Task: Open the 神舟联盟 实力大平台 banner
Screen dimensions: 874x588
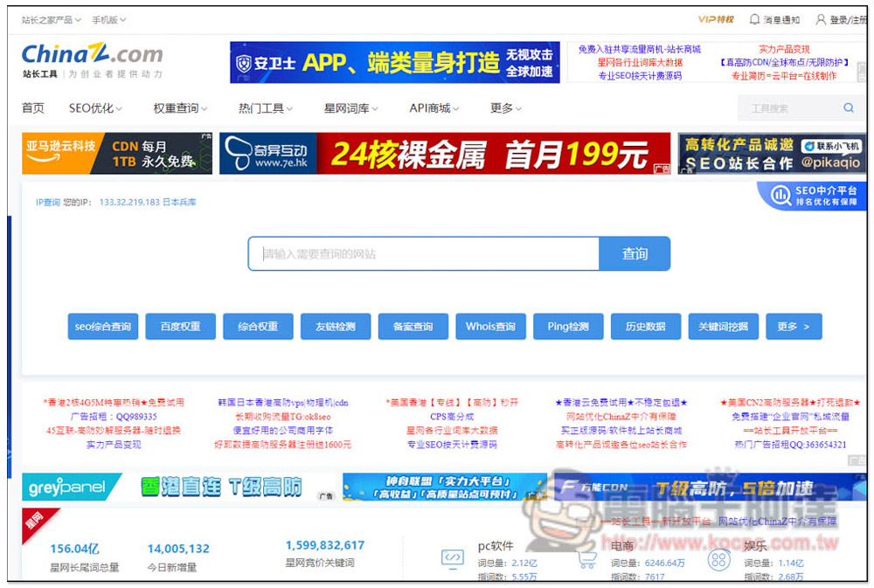Action: click(445, 488)
